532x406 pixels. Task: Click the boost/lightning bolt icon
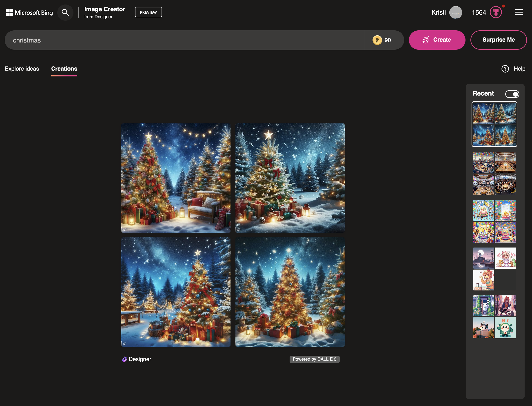coord(377,40)
